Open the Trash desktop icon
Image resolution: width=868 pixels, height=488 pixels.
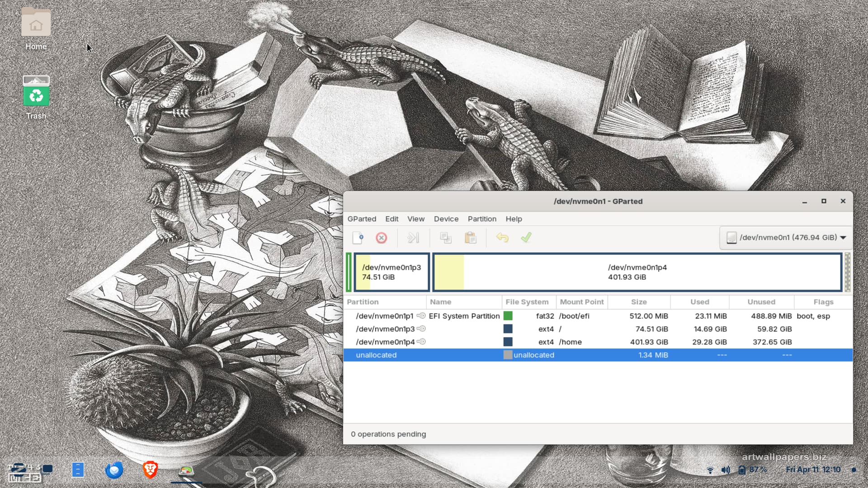point(36,98)
